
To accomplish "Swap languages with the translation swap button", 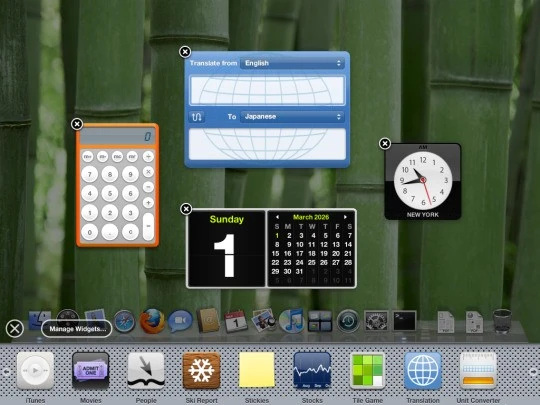I will click(x=197, y=117).
